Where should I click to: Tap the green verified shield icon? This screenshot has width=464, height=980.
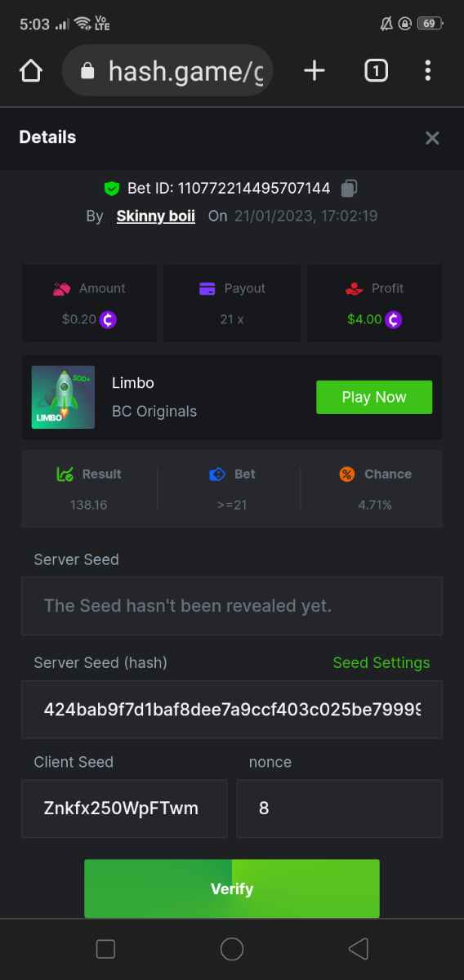112,189
